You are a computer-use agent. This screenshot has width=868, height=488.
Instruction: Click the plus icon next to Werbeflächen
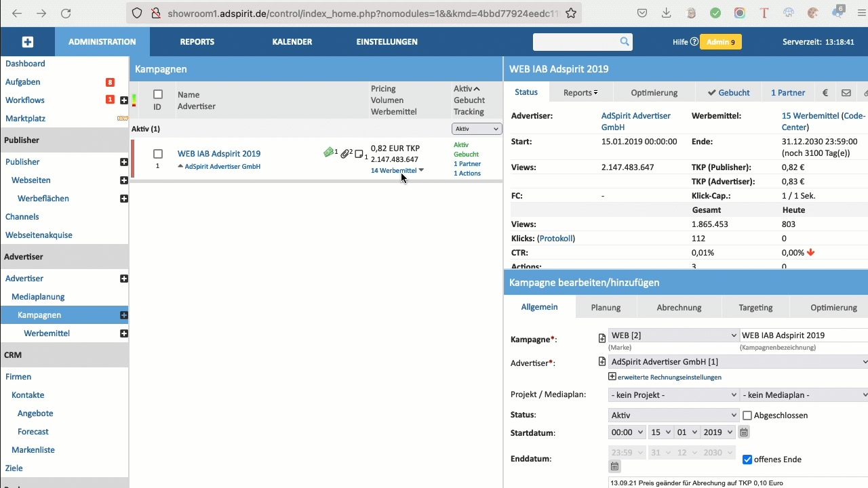[x=124, y=199]
